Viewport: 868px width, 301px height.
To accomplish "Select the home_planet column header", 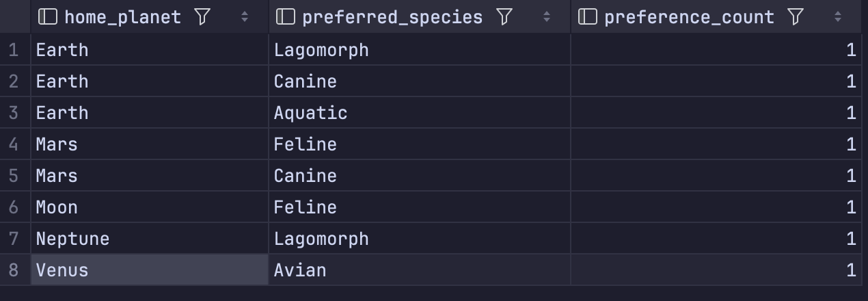I will click(x=150, y=17).
